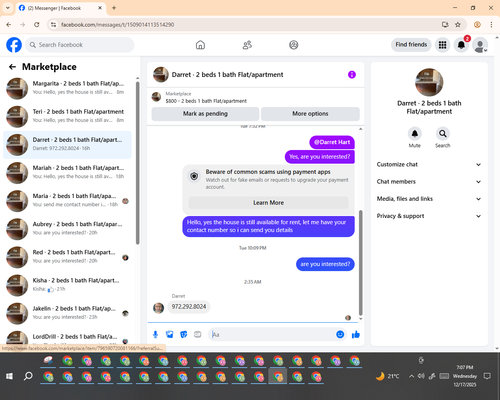Viewport: 500px width, 400px height.
Task: Bookmark this page star icon
Action: (x=458, y=25)
